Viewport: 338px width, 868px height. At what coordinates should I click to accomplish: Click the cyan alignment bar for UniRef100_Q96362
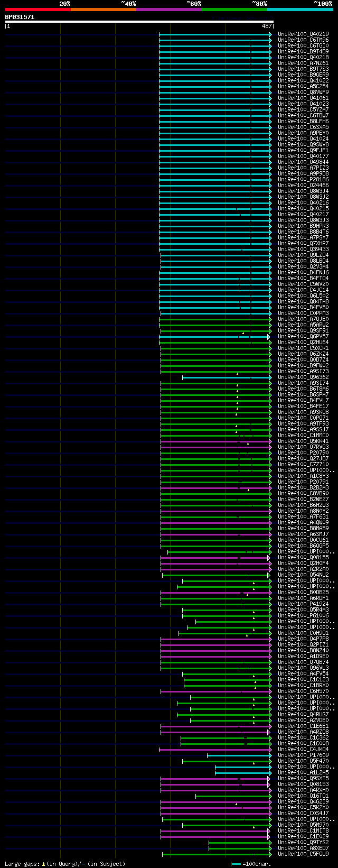[x=227, y=377]
